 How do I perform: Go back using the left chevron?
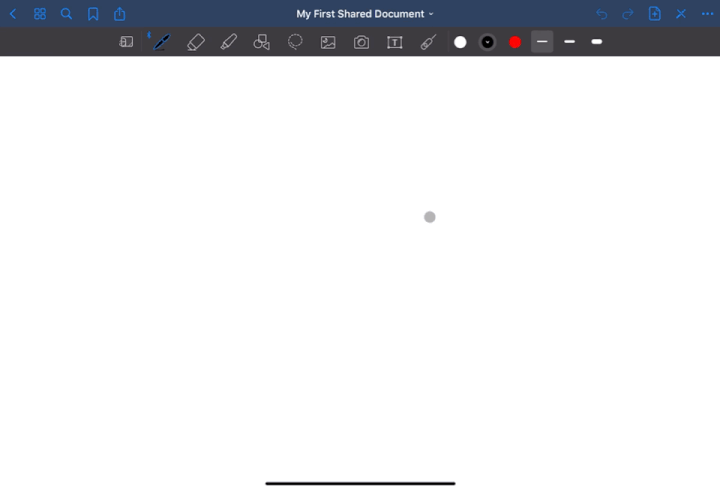(x=13, y=14)
